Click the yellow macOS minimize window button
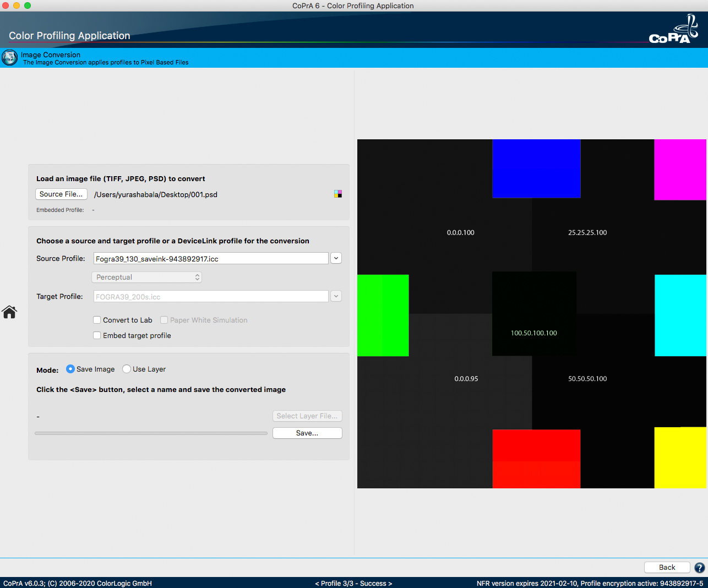 pyautogui.click(x=17, y=6)
